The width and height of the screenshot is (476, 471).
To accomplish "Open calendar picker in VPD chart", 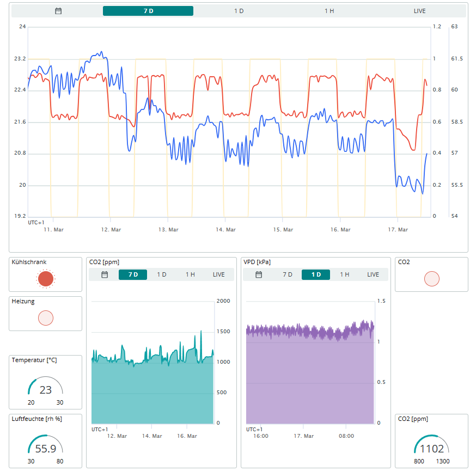I will (259, 274).
